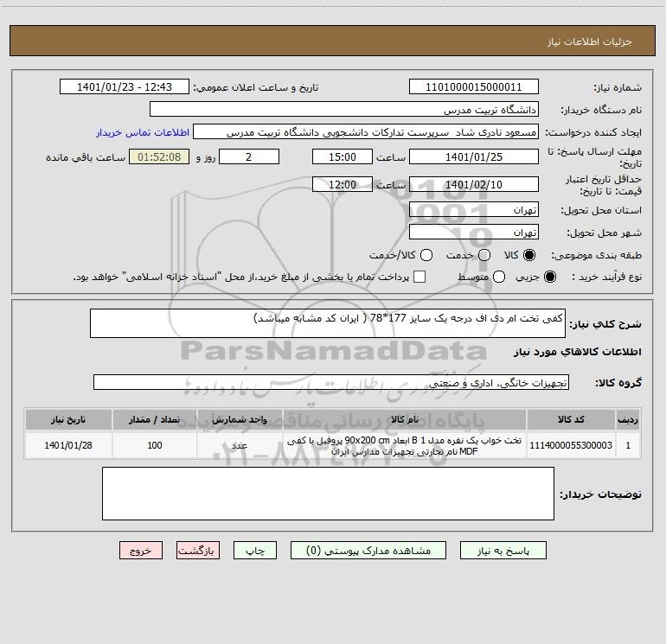
Task: Click the واحد شمارش column header
Action: coord(240,419)
